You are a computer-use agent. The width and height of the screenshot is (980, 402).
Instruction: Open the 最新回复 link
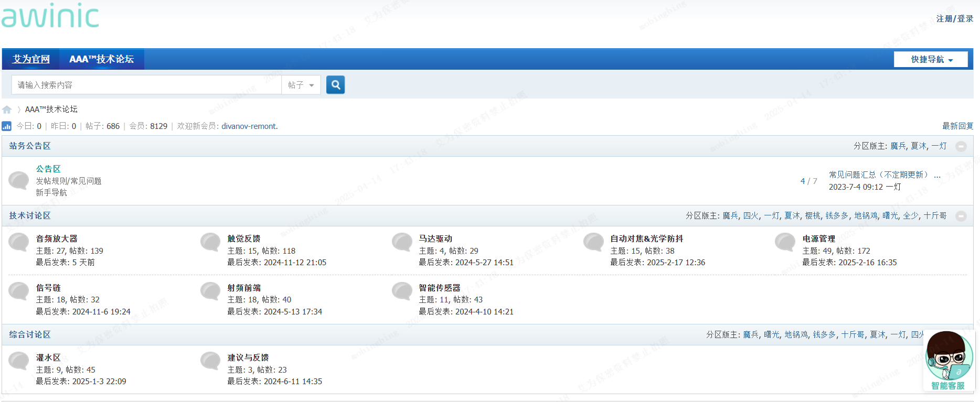click(x=957, y=126)
